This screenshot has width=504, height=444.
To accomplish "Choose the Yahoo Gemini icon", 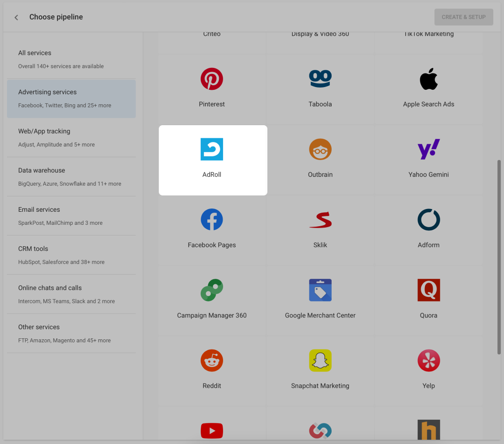I will [429, 149].
